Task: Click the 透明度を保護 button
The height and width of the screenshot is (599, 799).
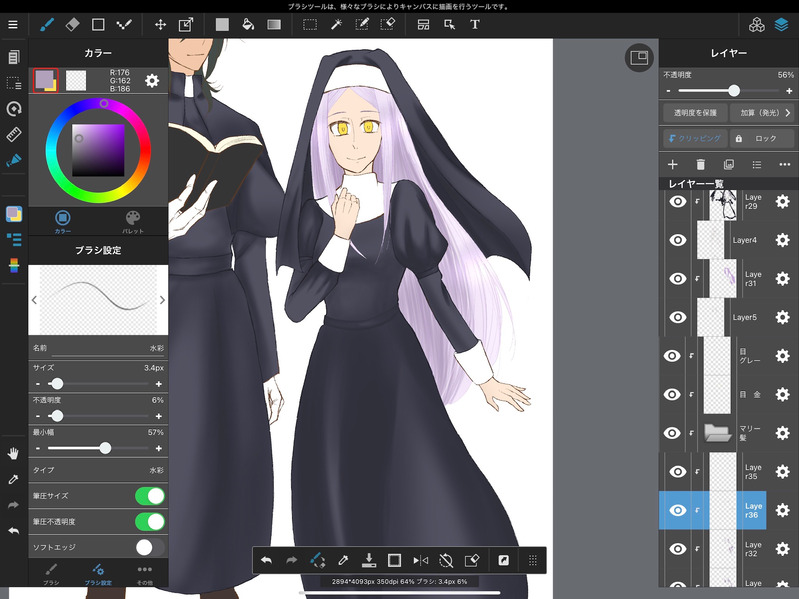Action: point(694,113)
